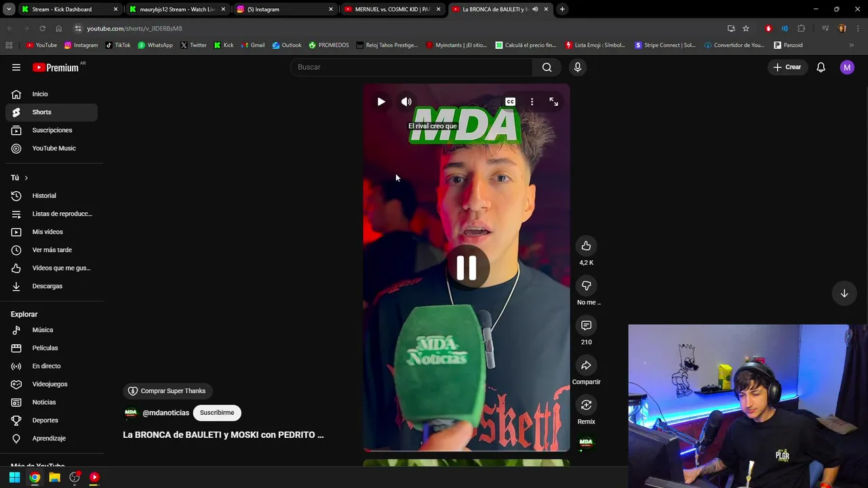This screenshot has width=868, height=488.
Task: Click the Compartir share icon
Action: point(586,365)
